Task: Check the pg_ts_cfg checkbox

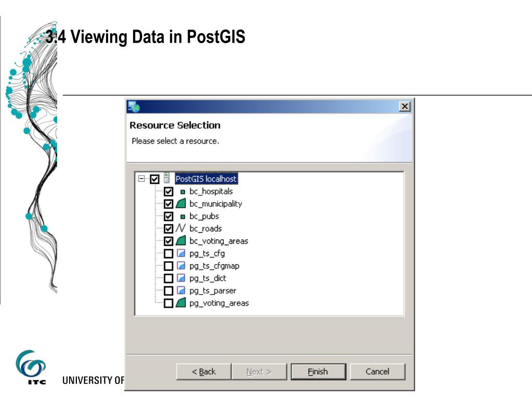Action: tap(169, 254)
